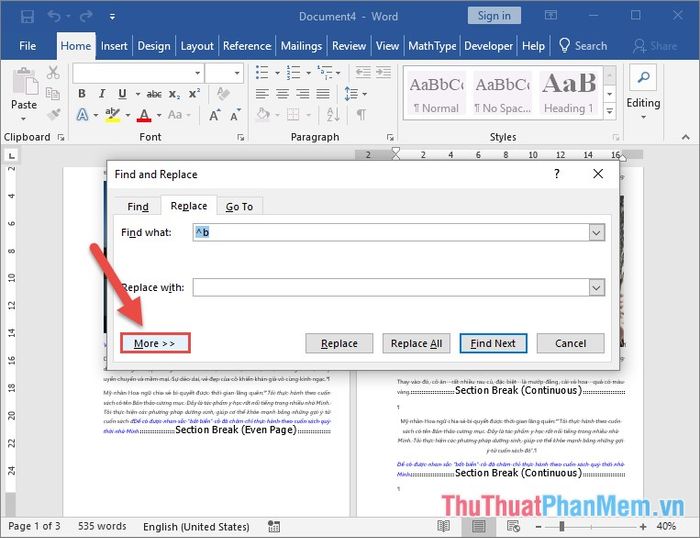Click the Shading paint bucket

click(263, 115)
